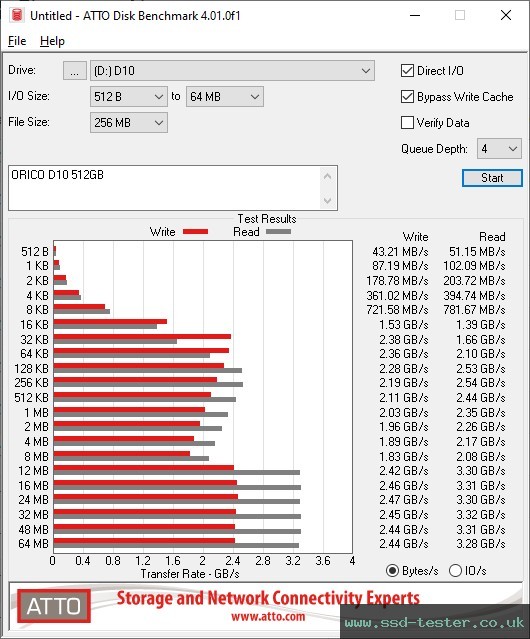The image size is (530, 639).
Task: Enable the Verify Data checkbox
Action: pyautogui.click(x=407, y=123)
